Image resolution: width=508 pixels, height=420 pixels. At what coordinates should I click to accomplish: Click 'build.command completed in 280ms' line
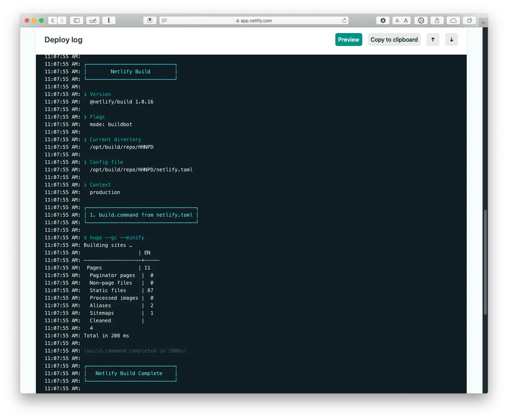tap(135, 351)
